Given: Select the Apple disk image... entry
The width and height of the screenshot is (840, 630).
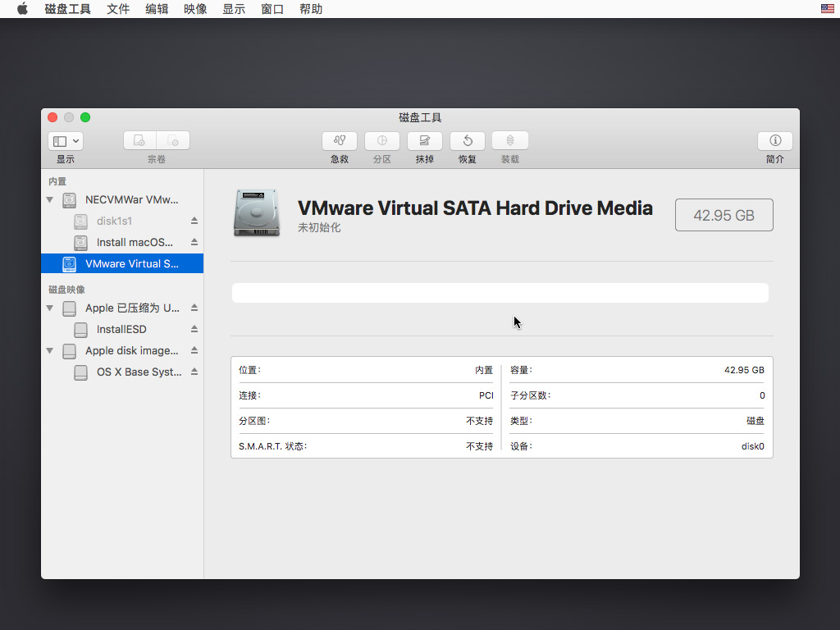Looking at the screenshot, I should (122, 351).
